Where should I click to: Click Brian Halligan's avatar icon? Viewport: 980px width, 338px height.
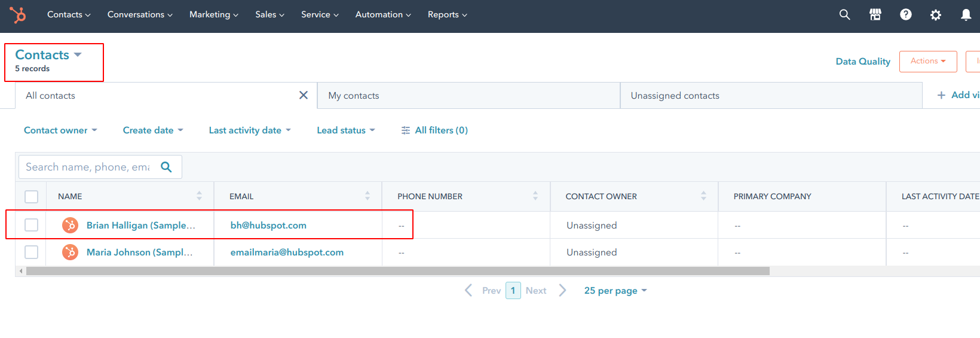tap(71, 225)
